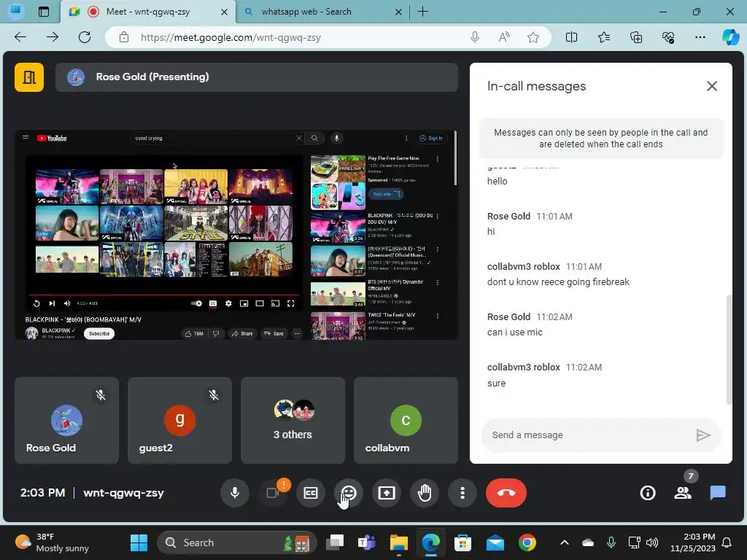Click the yellow company-dashboard icon
Screen dimensions: 747x560
29,77
